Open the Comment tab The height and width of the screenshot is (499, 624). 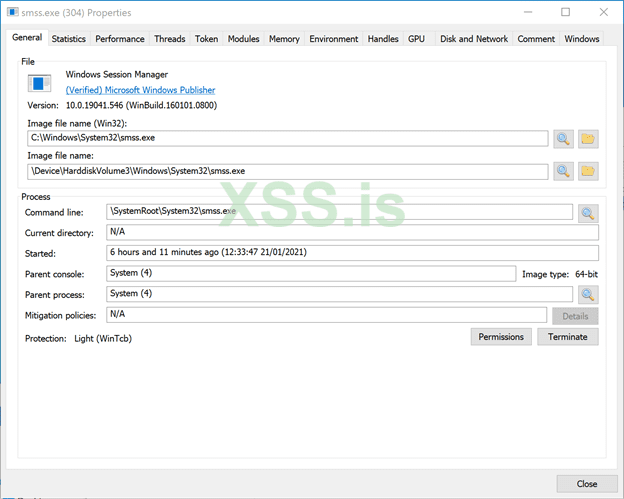tap(536, 39)
